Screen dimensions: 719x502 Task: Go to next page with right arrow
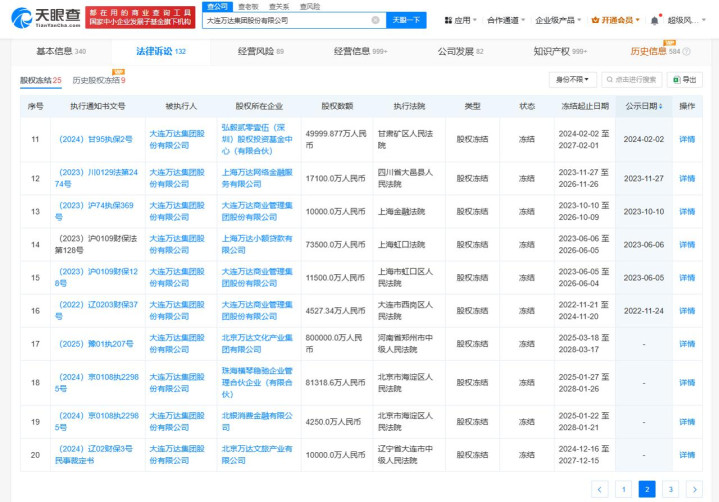pos(692,489)
